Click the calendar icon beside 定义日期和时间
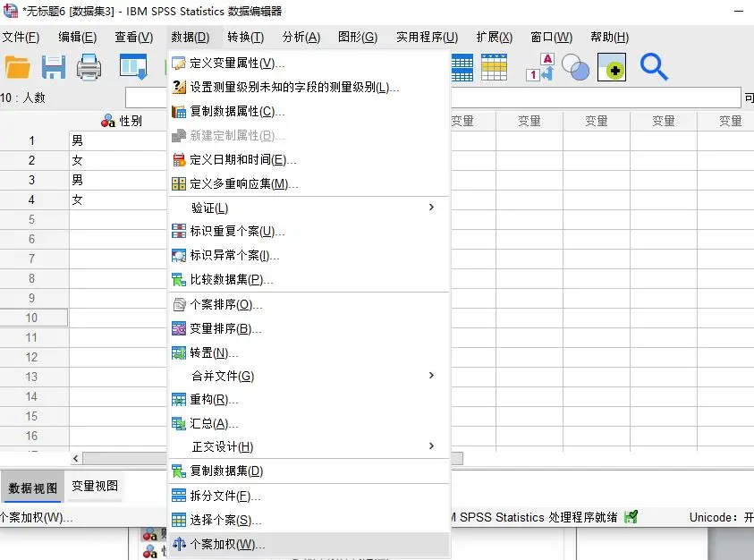This screenshot has width=754, height=560. tap(179, 160)
